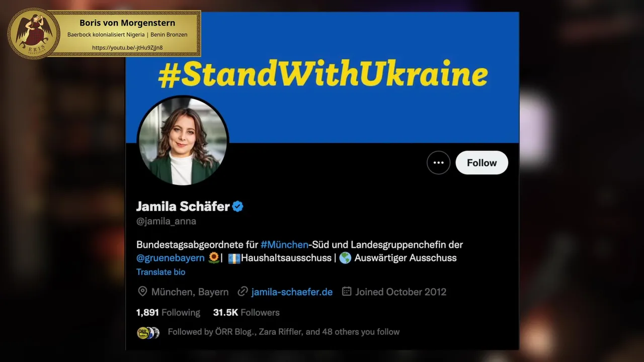Screen dimensions: 644x362
Task: Click the blue verified checkmark badge
Action: (237, 206)
